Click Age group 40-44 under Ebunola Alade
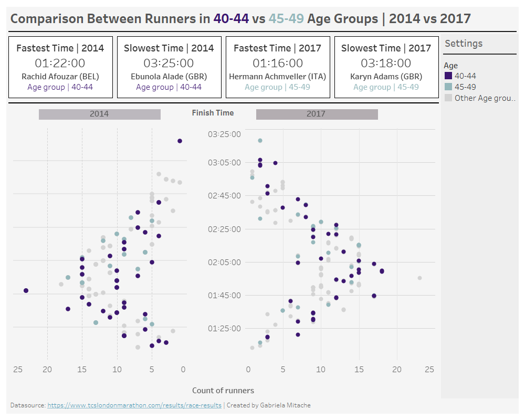Image resolution: width=525 pixels, height=420 pixels. coord(169,87)
